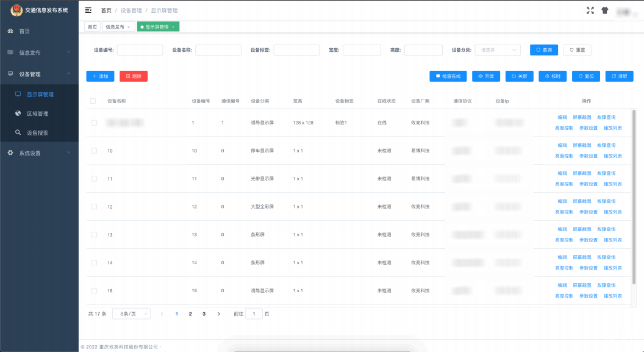Click the 前往 page jump input field
Screen dimensions: 644x352
click(254, 313)
